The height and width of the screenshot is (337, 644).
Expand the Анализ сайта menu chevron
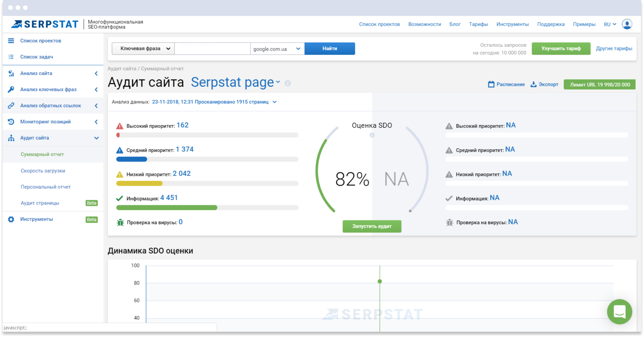[x=96, y=73]
